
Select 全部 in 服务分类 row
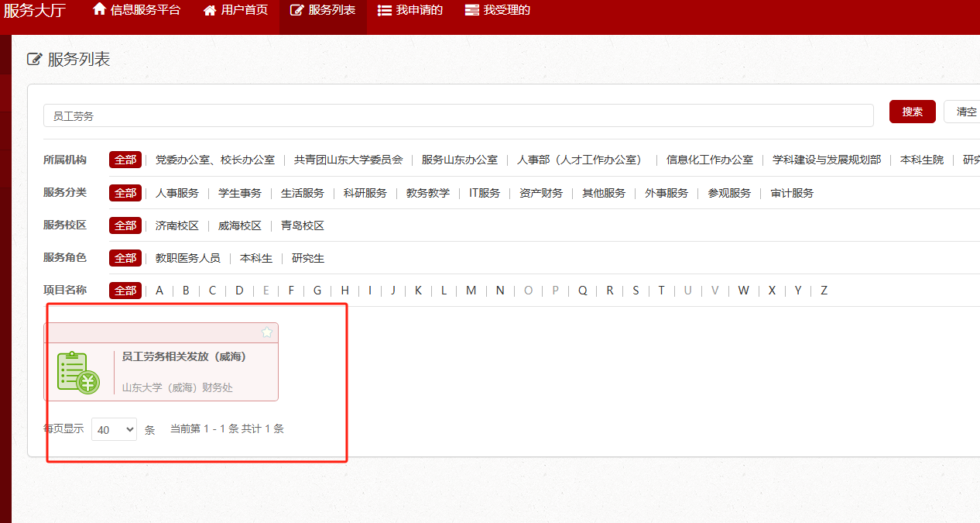pos(125,192)
